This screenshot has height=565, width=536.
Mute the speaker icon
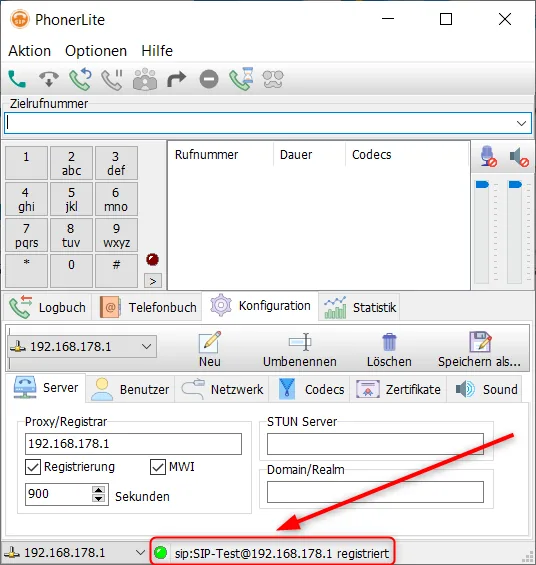click(519, 157)
